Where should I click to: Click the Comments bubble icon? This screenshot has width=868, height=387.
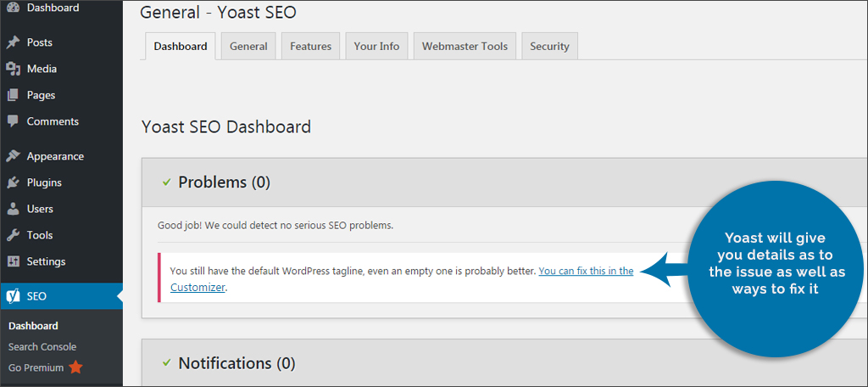click(x=13, y=121)
